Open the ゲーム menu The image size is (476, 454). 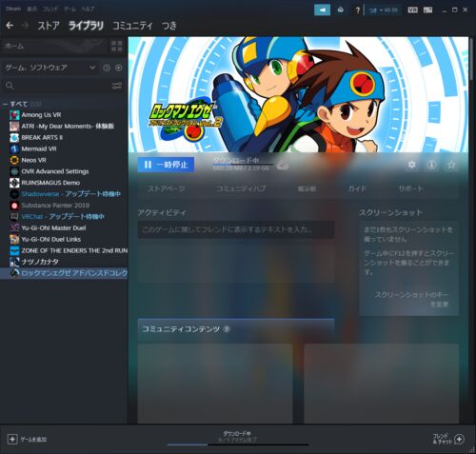click(x=69, y=9)
